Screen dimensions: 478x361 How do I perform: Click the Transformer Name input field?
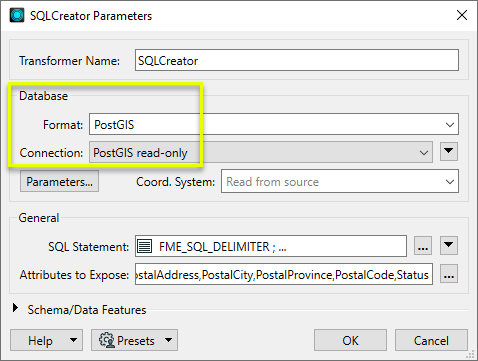coord(297,60)
